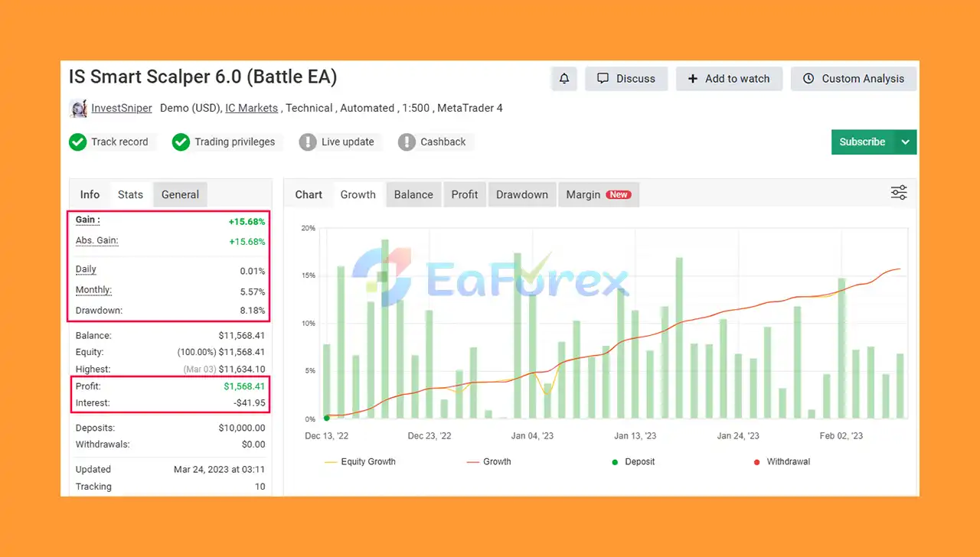Click the Updated Mar 24, 2023 timestamp
This screenshot has width=980, height=557.
pyautogui.click(x=220, y=470)
